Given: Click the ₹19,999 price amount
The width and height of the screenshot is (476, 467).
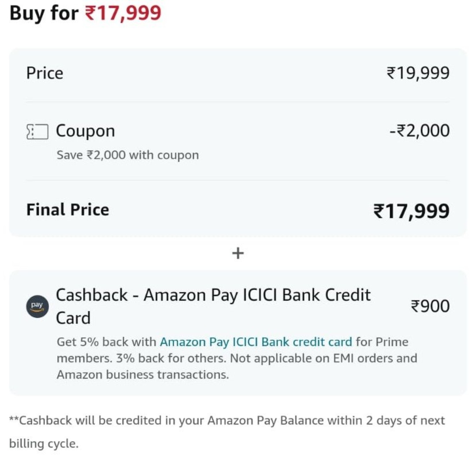Looking at the screenshot, I should [x=418, y=73].
